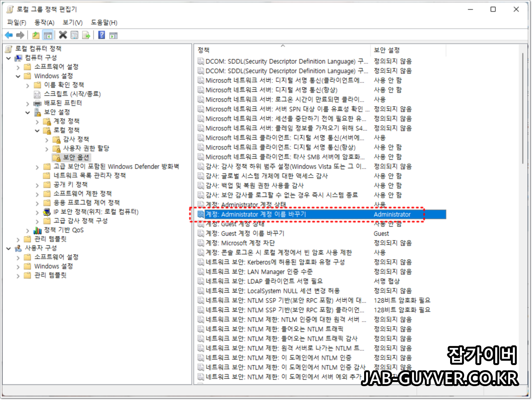Image resolution: width=532 pixels, height=400 pixels.
Task: Click the Forward arrow toolbar icon
Action: coord(20,35)
